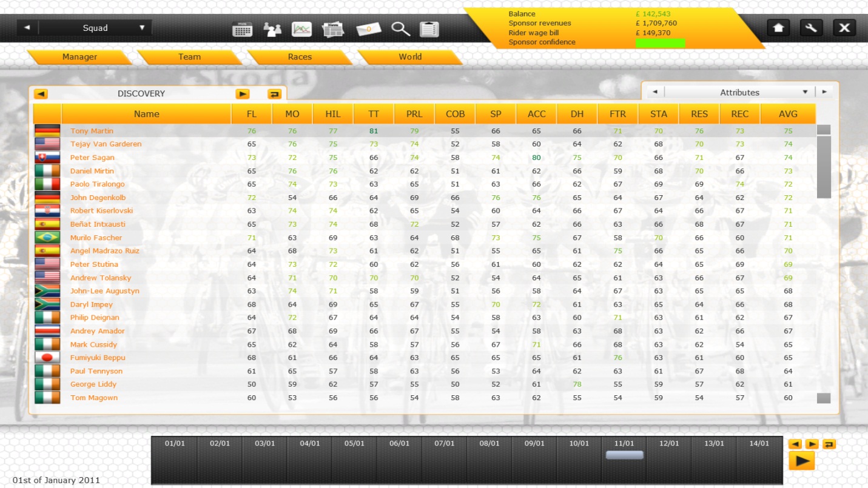Switch to next team after DISCOVERY
The height and width of the screenshot is (488, 868).
coord(243,94)
